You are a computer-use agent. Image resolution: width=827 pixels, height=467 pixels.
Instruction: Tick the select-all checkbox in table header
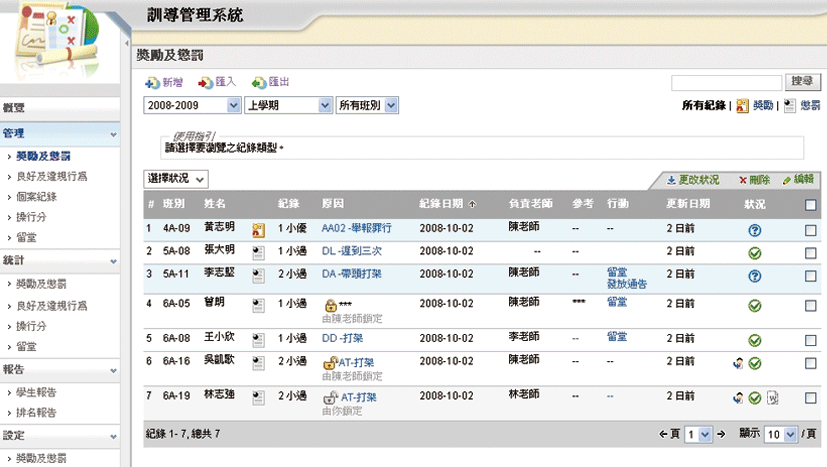point(811,205)
